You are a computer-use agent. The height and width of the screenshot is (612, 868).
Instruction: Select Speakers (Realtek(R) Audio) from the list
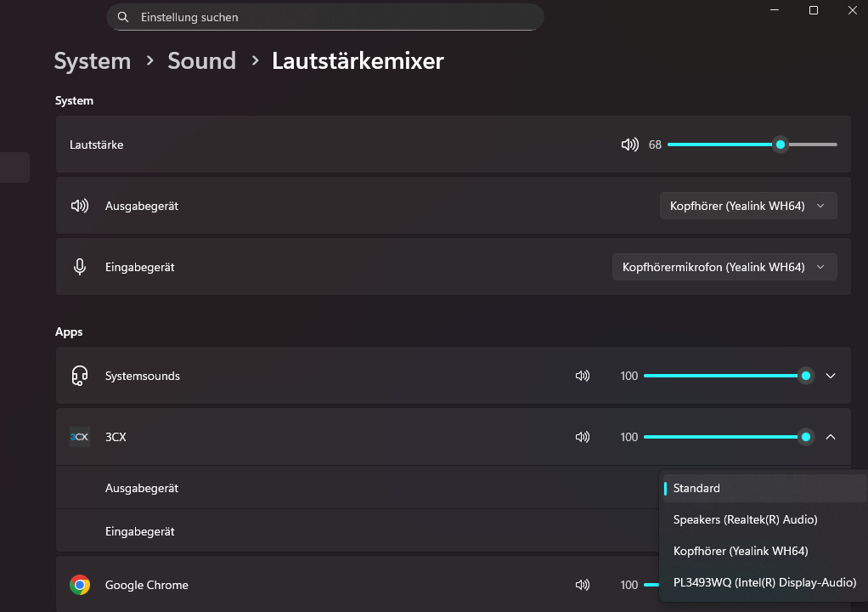click(x=745, y=518)
